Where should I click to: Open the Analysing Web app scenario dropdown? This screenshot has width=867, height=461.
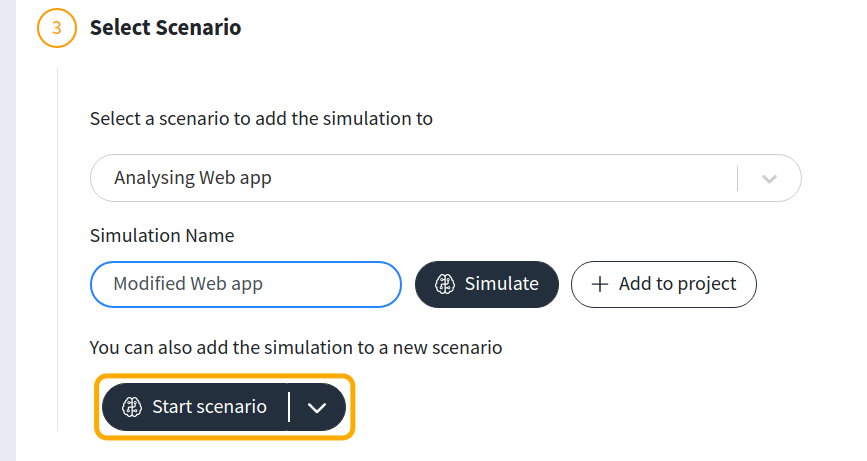420,179
